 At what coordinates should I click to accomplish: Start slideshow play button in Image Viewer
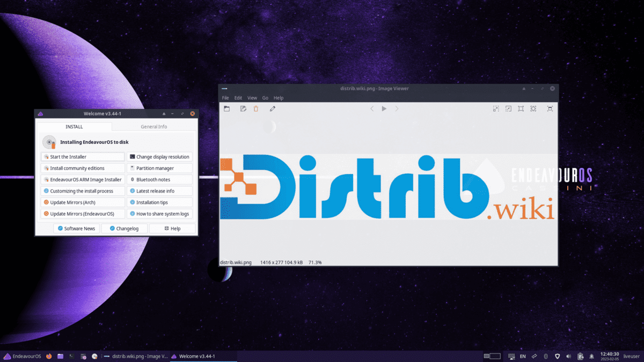(x=384, y=109)
